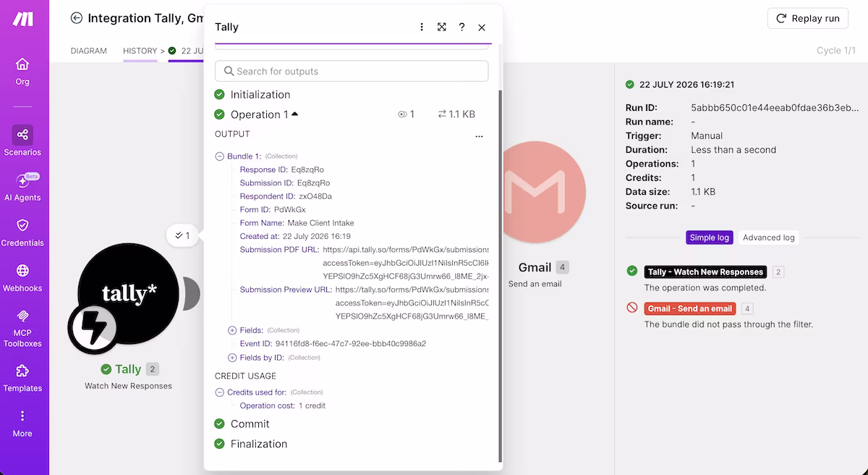Click the Response ID value Eq8zqRo
868x475 pixels.
pyautogui.click(x=307, y=169)
